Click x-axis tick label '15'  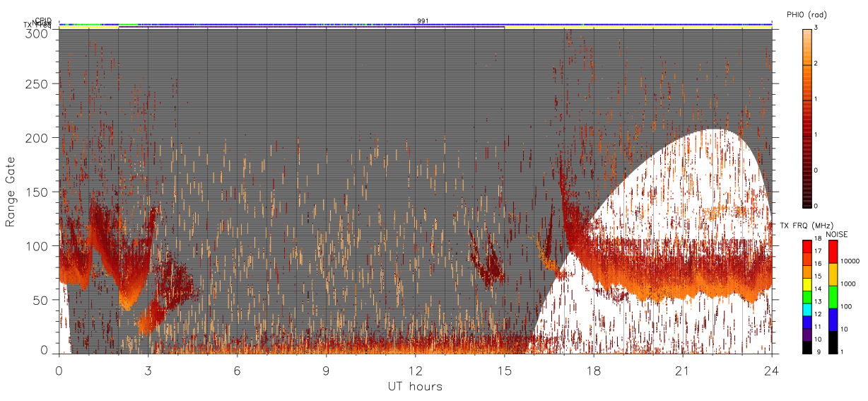click(x=504, y=371)
